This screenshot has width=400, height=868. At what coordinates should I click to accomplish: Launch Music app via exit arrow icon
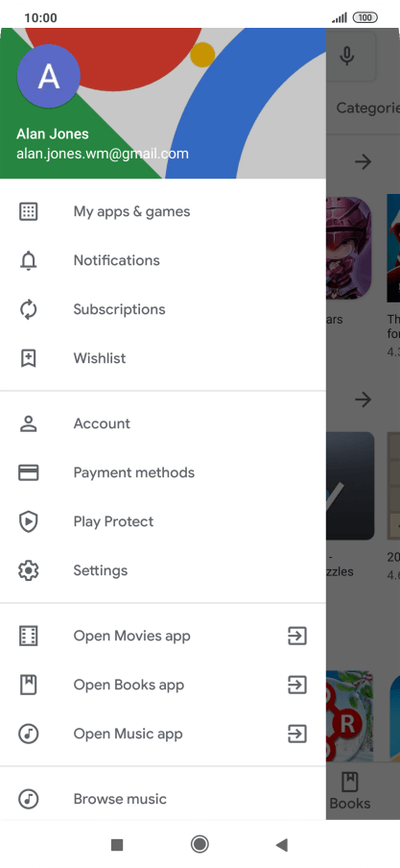pos(297,734)
